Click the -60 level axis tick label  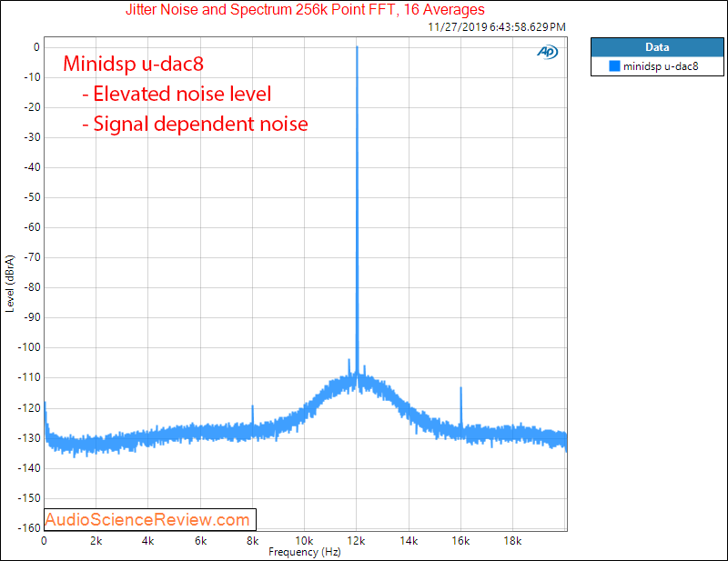click(33, 227)
